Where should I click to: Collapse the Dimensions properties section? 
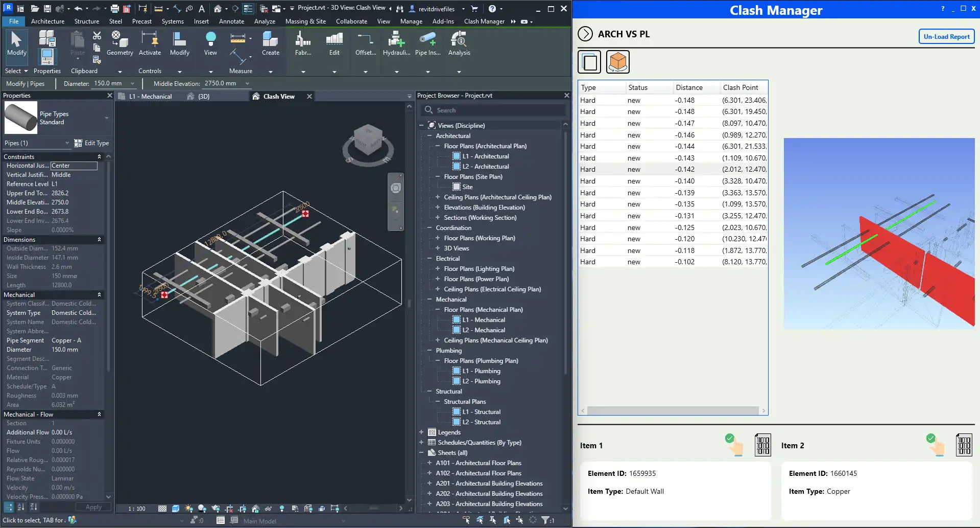[99, 240]
